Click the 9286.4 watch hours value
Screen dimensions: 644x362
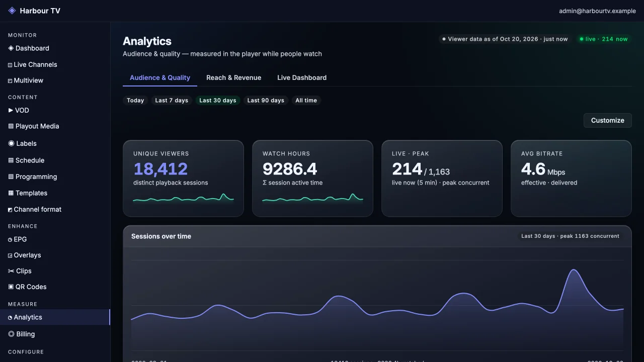(290, 169)
